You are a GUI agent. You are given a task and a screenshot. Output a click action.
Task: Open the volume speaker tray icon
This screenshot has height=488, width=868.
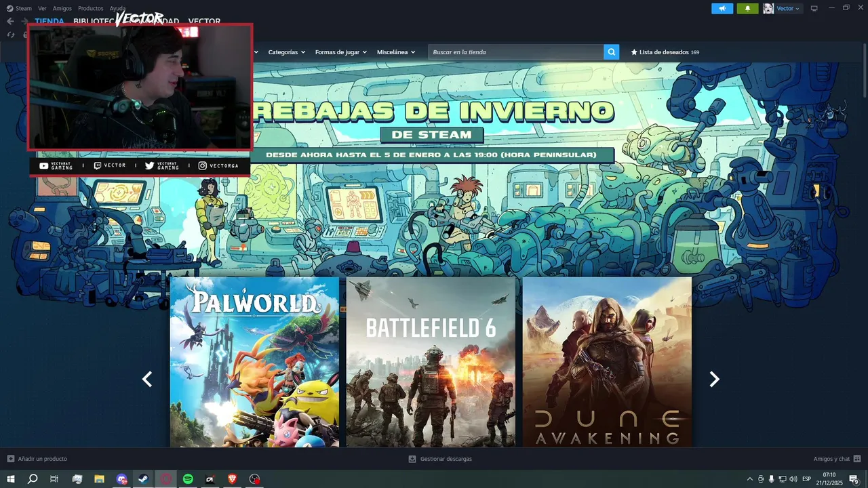(793, 479)
